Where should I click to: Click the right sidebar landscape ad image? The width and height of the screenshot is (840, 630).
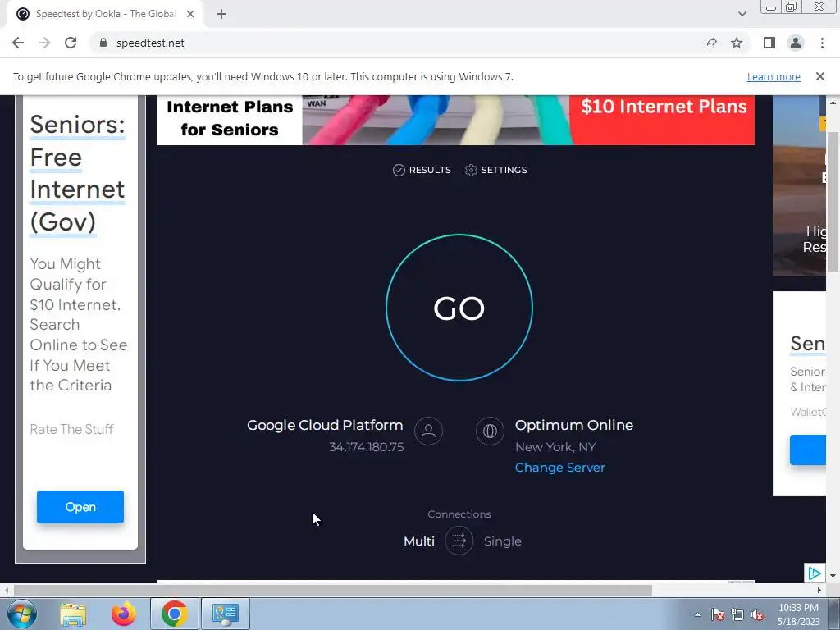799,186
